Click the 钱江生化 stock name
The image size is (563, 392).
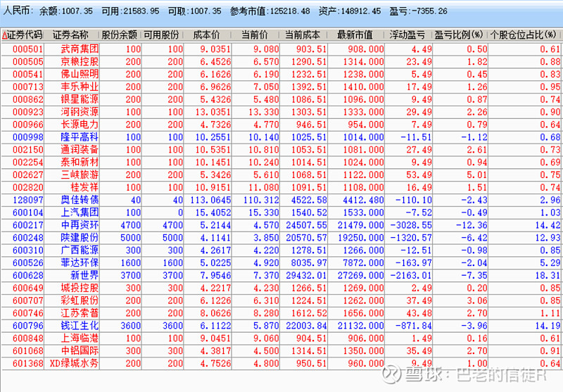point(80,325)
